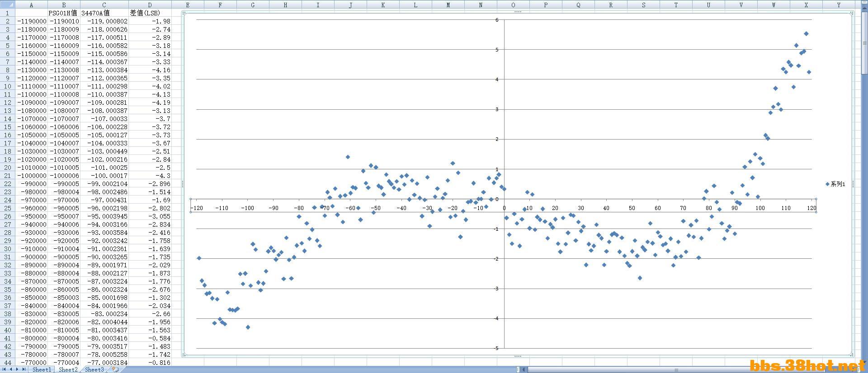The height and width of the screenshot is (373, 868).
Task: Select column C header
Action: tap(104, 5)
